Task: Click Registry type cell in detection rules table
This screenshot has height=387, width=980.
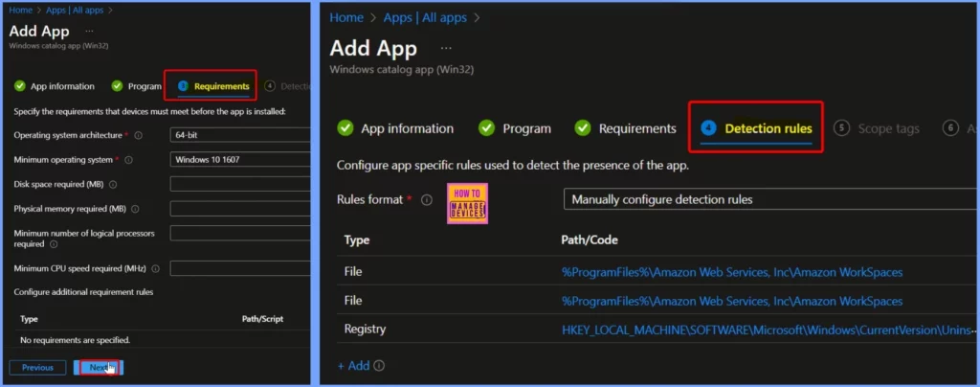Action: point(365,330)
